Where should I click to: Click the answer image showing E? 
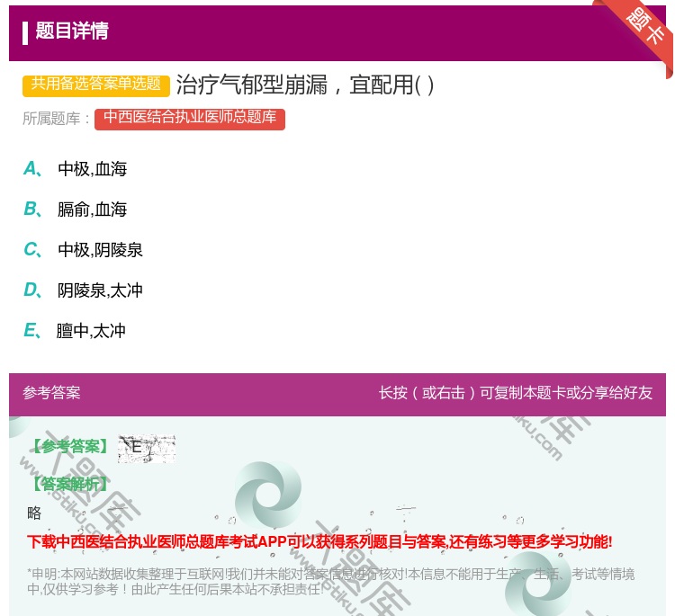pos(147,448)
